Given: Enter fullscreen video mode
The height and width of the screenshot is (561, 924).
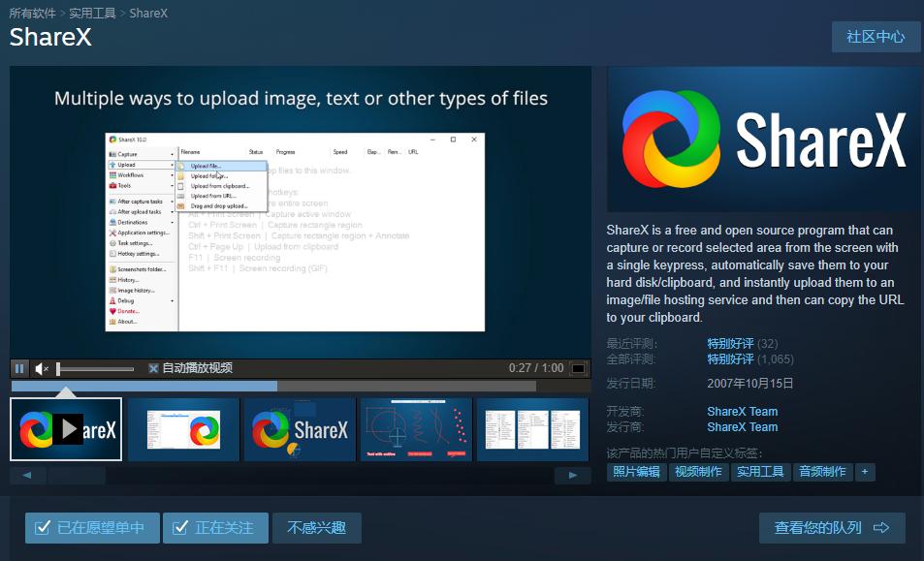Looking at the screenshot, I should [x=580, y=367].
